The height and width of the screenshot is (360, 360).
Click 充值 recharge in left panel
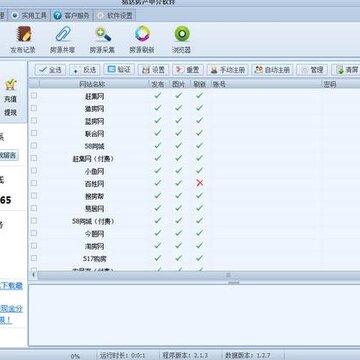tap(10, 99)
